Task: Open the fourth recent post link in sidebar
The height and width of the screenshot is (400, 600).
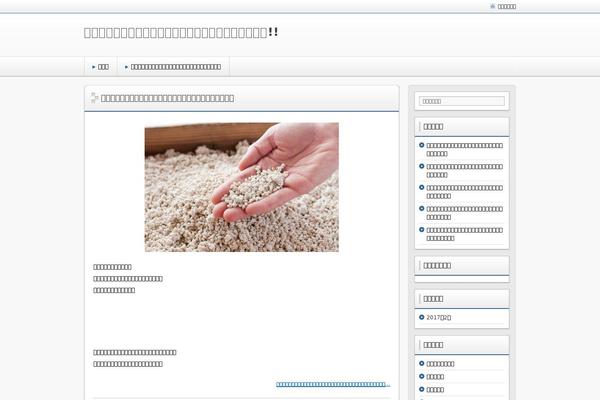Action: point(465,213)
